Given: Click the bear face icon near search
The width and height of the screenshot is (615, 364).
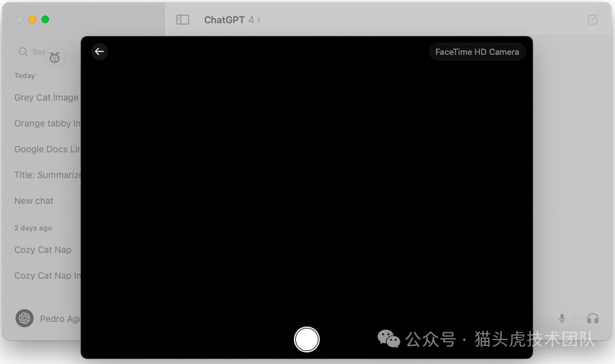Looking at the screenshot, I should pyautogui.click(x=54, y=58).
